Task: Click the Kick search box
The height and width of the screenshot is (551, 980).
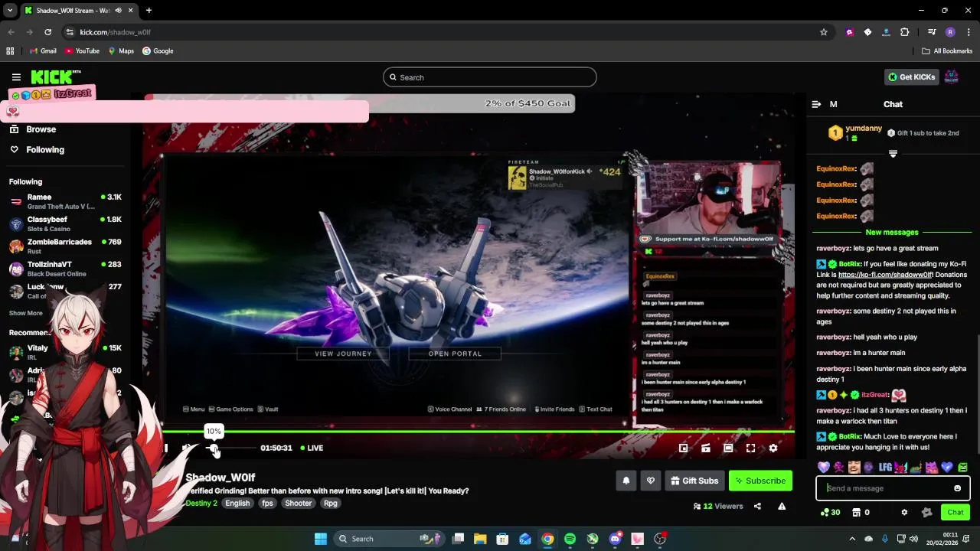Action: (490, 77)
